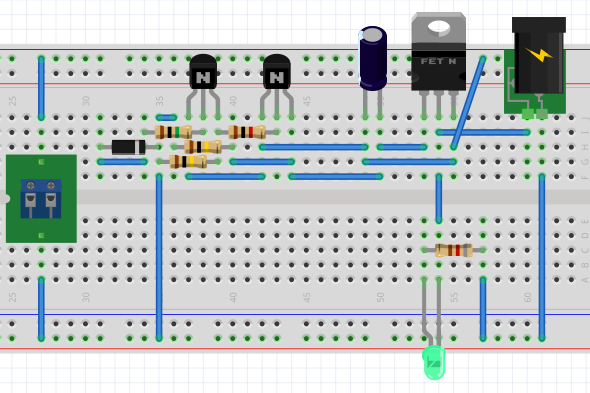590x393 pixels.
Task: Select the resistor with the green band
Action: click(x=173, y=132)
